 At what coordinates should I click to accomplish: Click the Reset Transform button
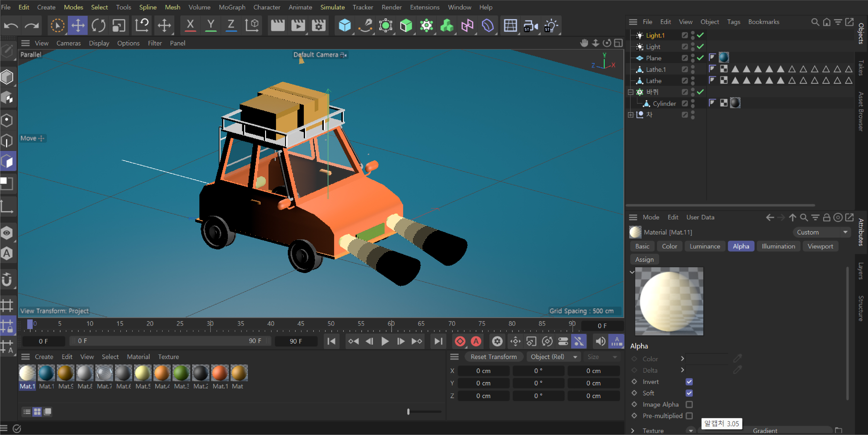coord(493,356)
